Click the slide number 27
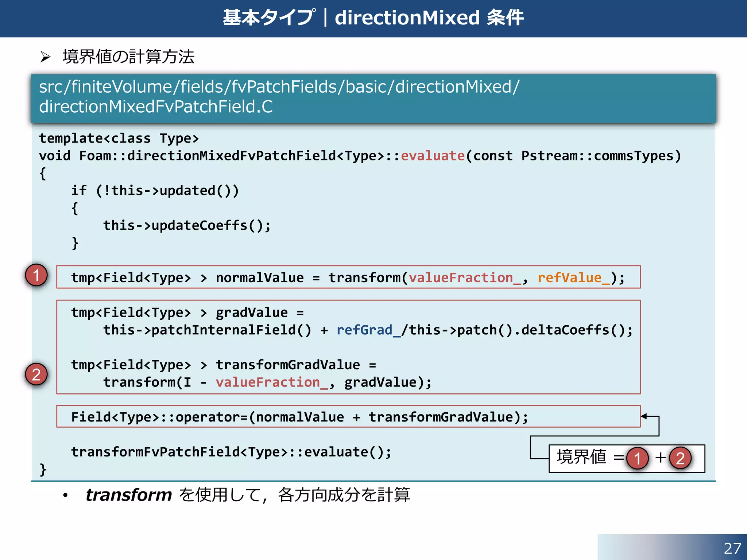Screen dimensions: 747x560 coord(732,548)
